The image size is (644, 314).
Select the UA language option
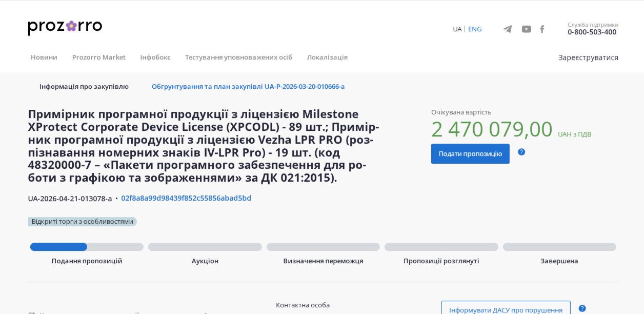coord(457,29)
